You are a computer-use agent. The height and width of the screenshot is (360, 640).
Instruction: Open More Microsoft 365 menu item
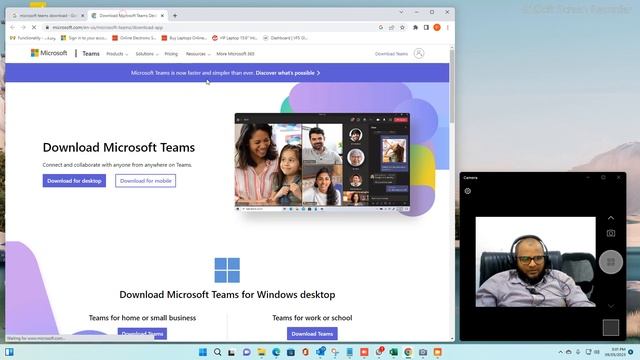click(x=236, y=54)
